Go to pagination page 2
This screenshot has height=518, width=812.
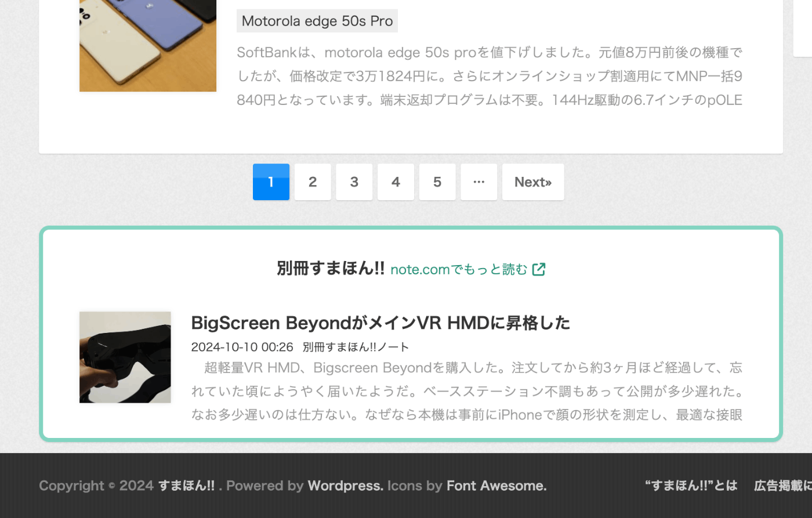tap(313, 182)
